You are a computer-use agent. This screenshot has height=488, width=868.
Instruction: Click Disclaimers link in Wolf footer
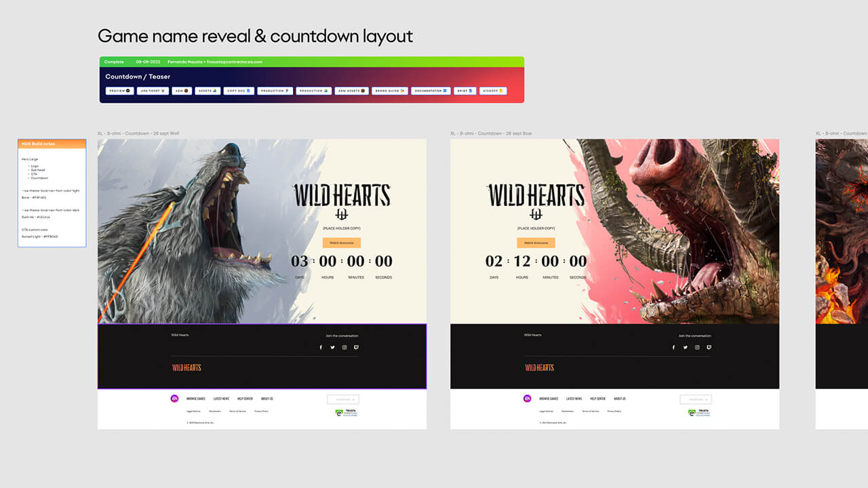[215, 411]
